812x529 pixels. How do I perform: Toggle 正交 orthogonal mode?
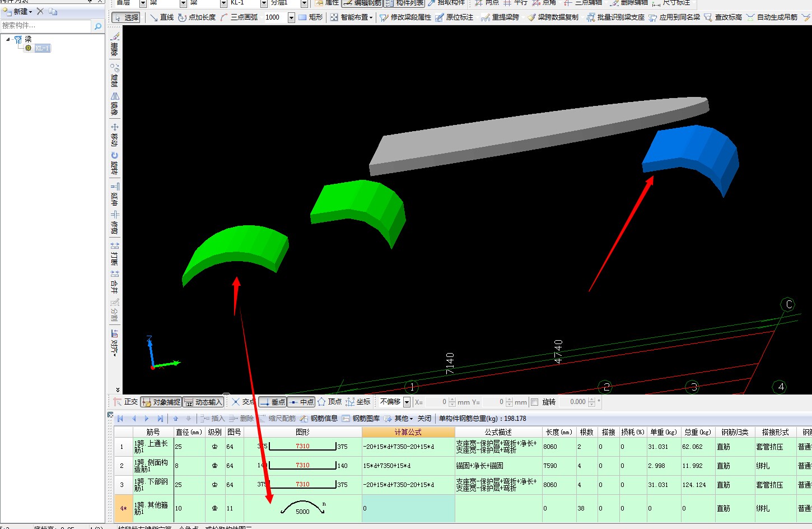(x=125, y=402)
